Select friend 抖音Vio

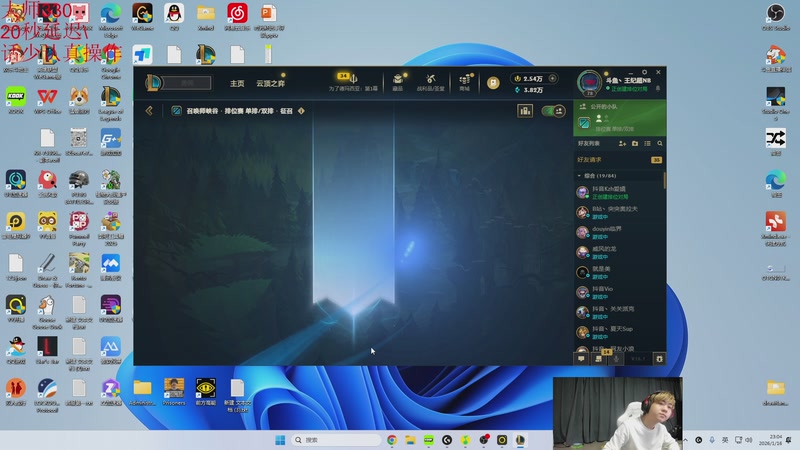(x=619, y=292)
